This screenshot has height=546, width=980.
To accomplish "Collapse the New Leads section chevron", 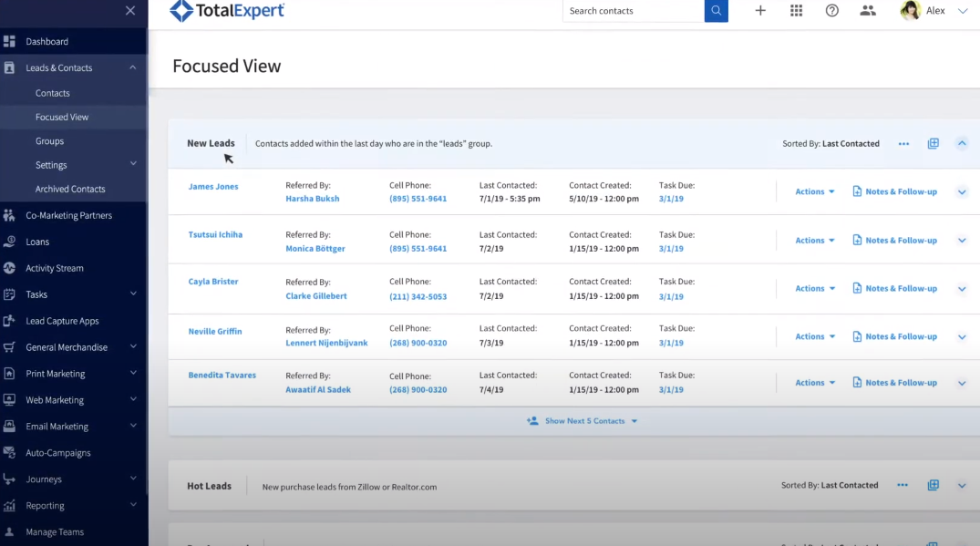I will point(962,143).
